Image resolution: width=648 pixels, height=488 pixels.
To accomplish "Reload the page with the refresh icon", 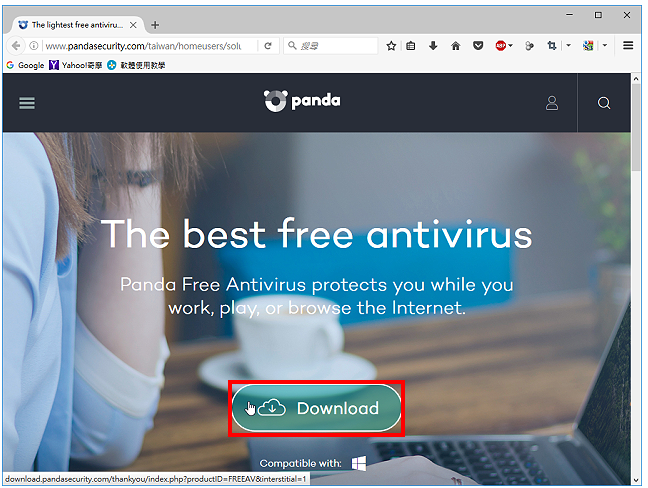I will click(268, 45).
